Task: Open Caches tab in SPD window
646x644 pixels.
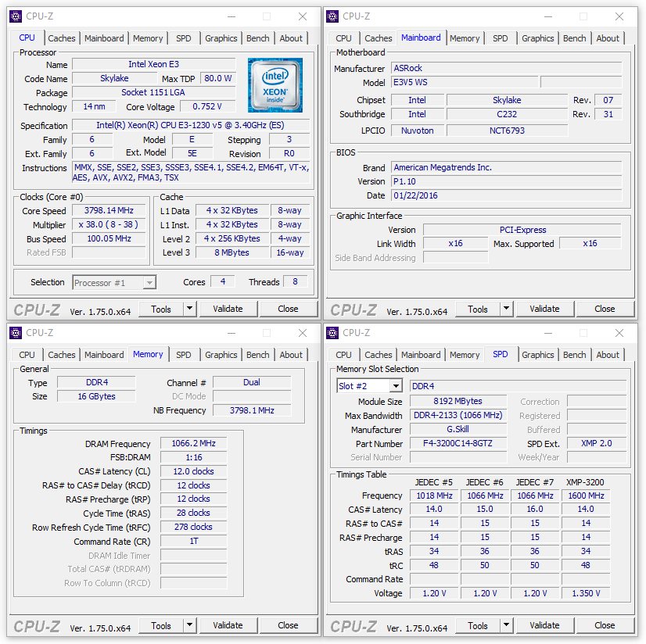Action: pyautogui.click(x=379, y=355)
